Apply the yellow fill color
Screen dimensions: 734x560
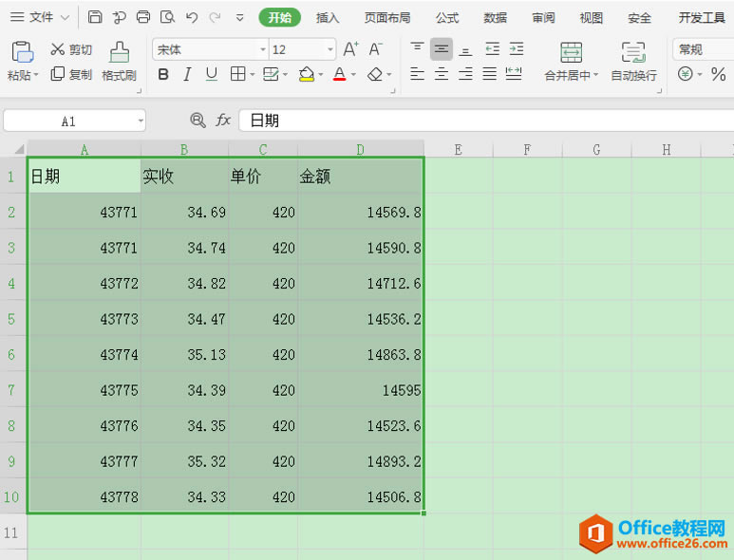click(306, 74)
